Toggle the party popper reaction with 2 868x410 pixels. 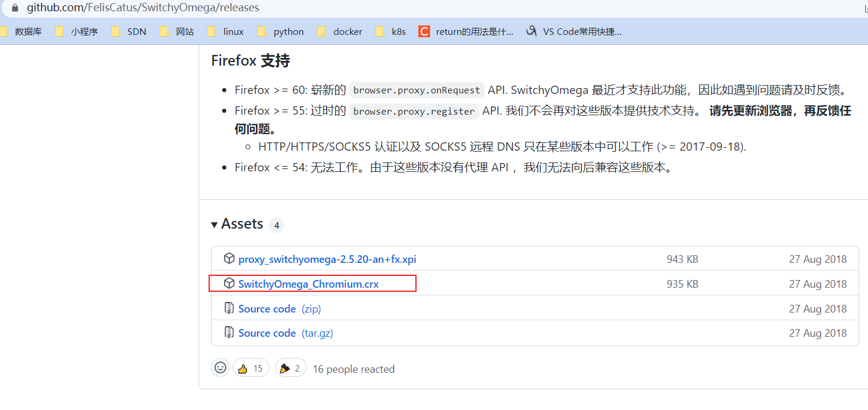pyautogui.click(x=291, y=368)
